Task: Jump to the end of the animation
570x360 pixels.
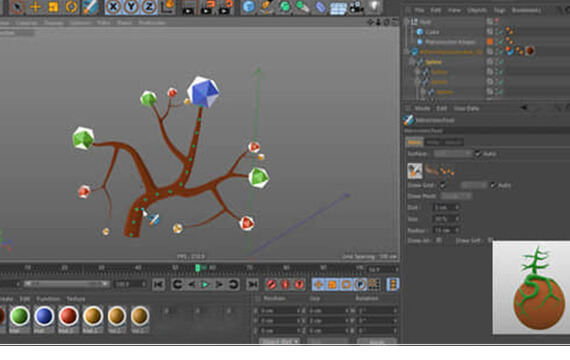Action: (252, 284)
